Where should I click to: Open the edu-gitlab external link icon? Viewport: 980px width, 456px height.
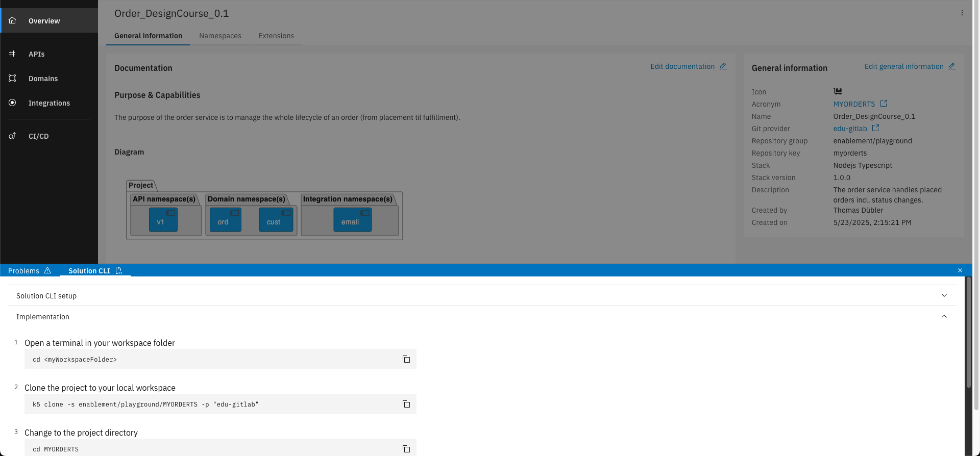click(x=875, y=128)
